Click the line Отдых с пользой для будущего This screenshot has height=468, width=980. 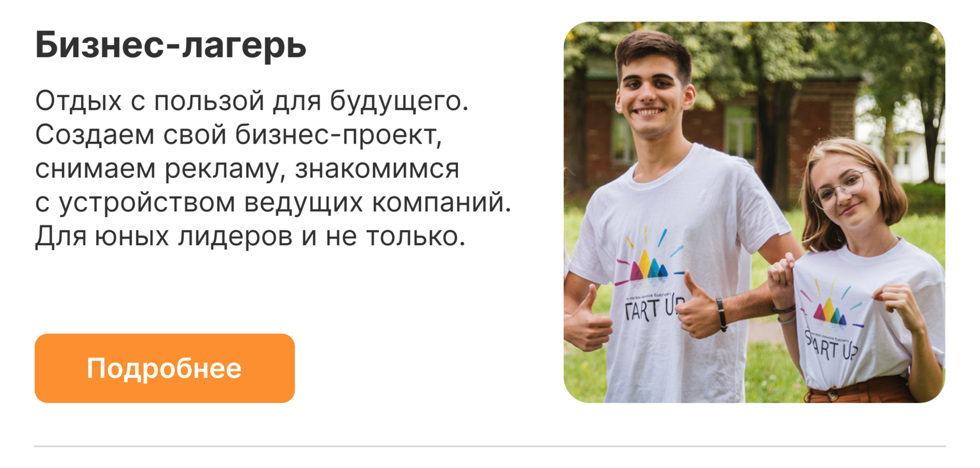[252, 101]
